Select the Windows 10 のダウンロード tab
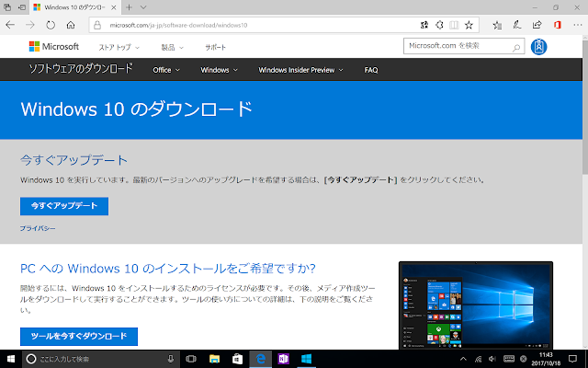 point(75,7)
